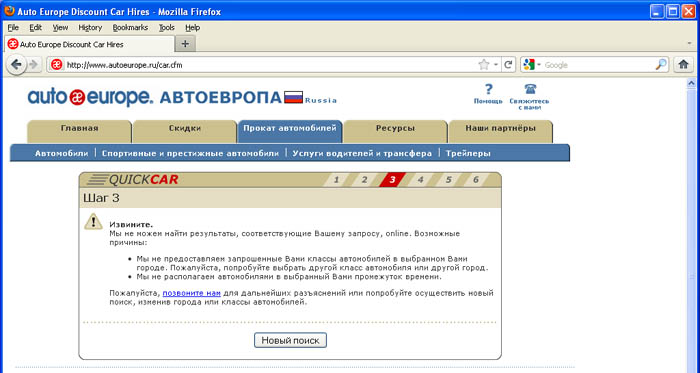Click the Трейлеры submenu link
The image size is (700, 373).
[468, 153]
